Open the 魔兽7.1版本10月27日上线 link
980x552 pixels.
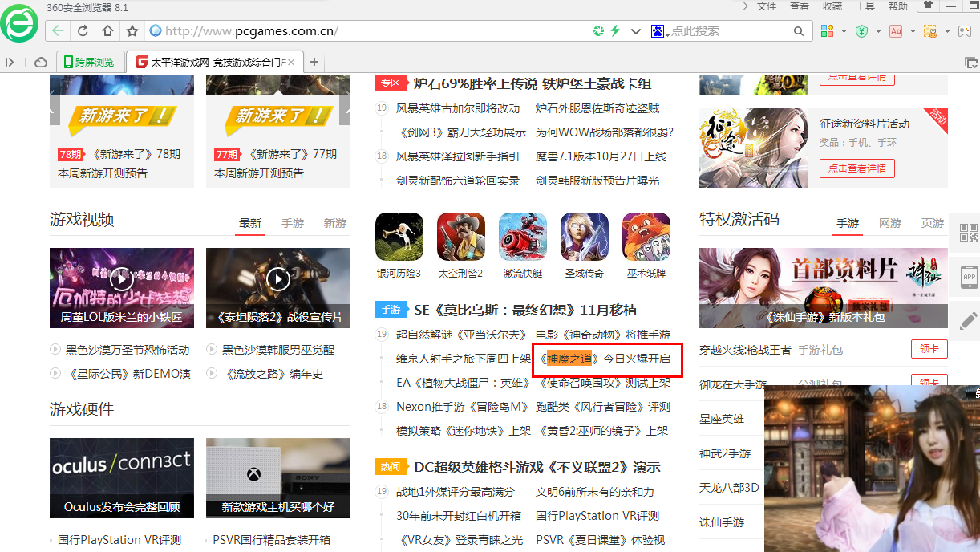[601, 156]
